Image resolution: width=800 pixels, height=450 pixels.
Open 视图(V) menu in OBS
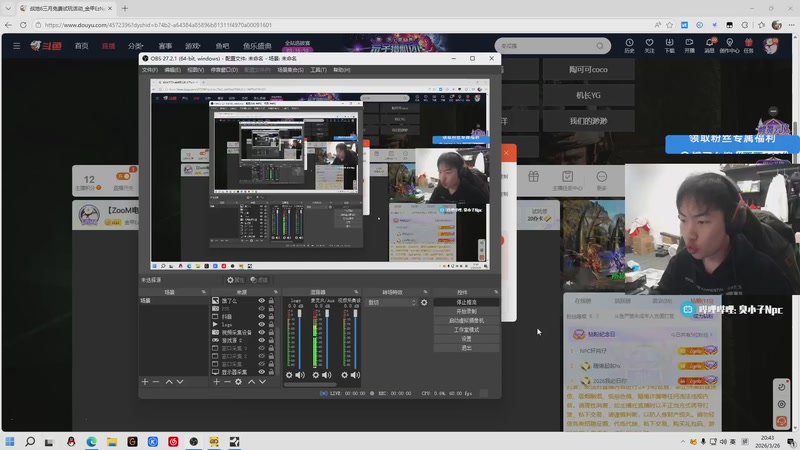pos(195,70)
